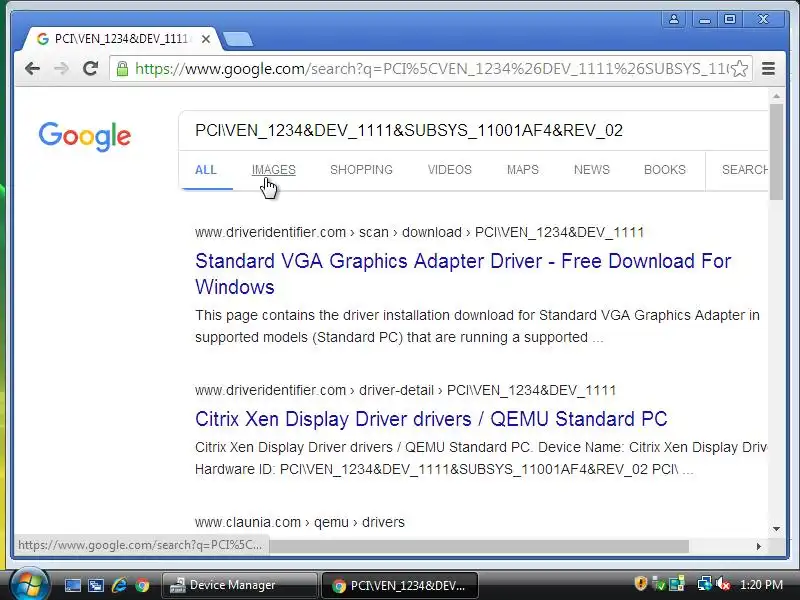Image resolution: width=800 pixels, height=600 pixels.
Task: Click the horizontal scrollbar thumb
Action: [x=479, y=546]
